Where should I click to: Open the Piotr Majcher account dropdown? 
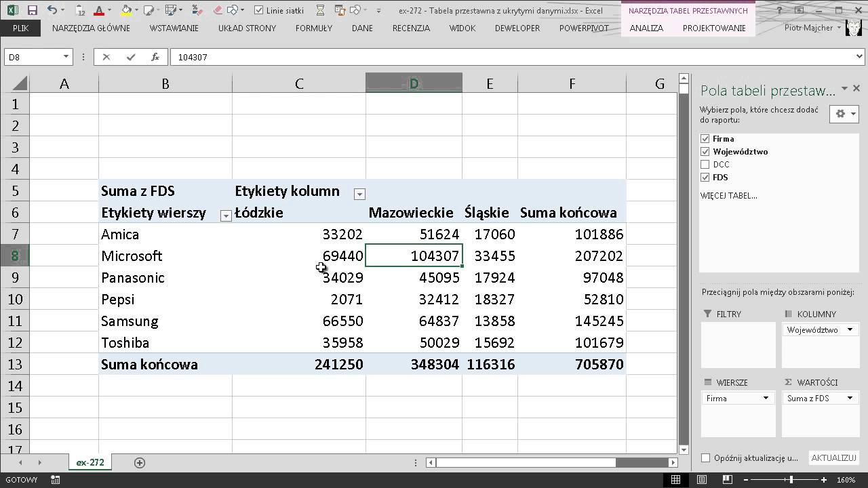coord(840,28)
